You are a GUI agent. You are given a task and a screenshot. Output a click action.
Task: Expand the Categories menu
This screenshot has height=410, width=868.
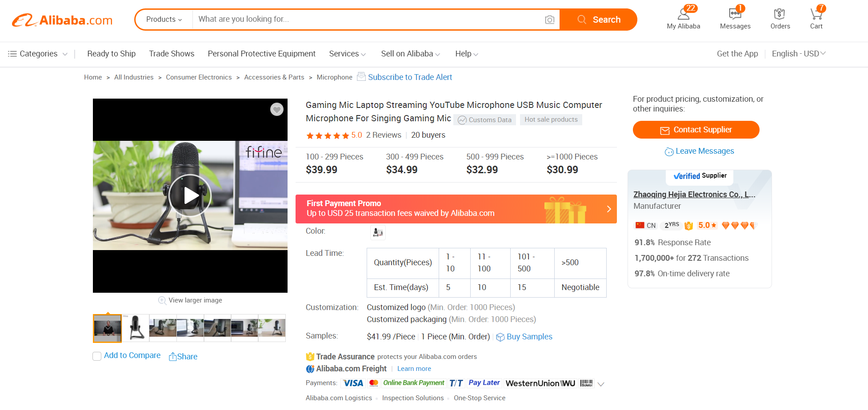click(38, 54)
